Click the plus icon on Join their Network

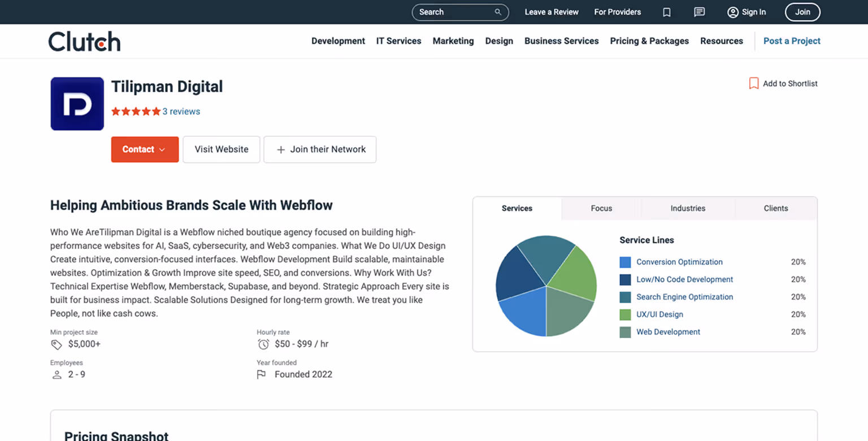pyautogui.click(x=280, y=149)
